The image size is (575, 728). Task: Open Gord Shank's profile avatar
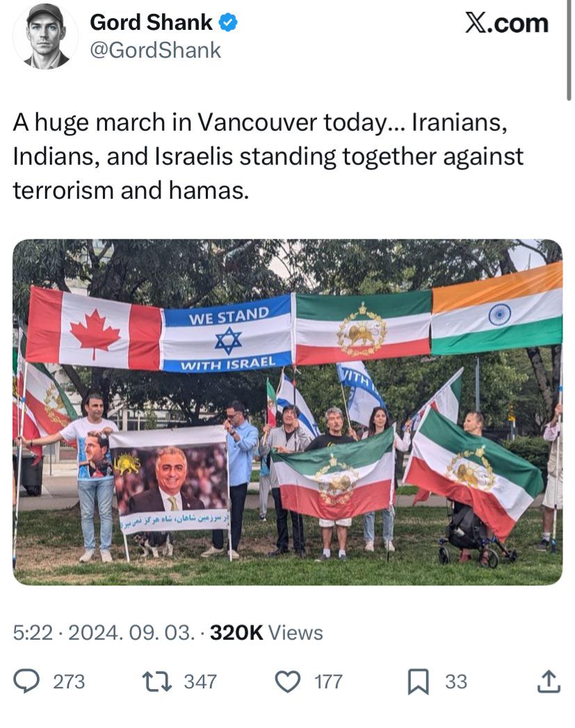(x=45, y=35)
